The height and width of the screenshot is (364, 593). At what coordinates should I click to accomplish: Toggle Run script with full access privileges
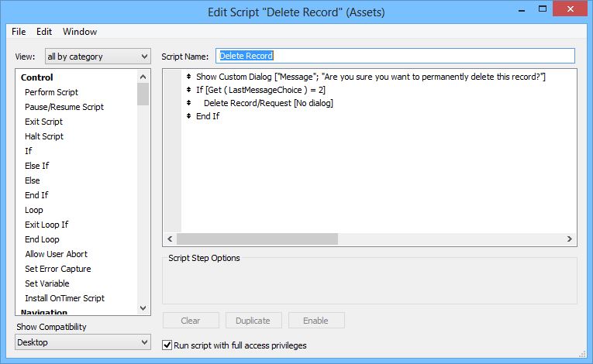(167, 345)
